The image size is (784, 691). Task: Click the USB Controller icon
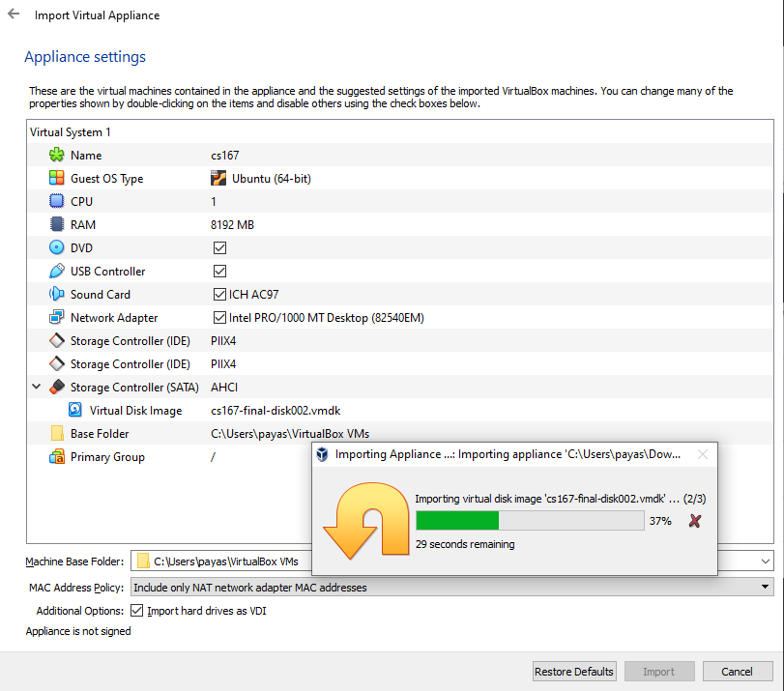coord(56,271)
